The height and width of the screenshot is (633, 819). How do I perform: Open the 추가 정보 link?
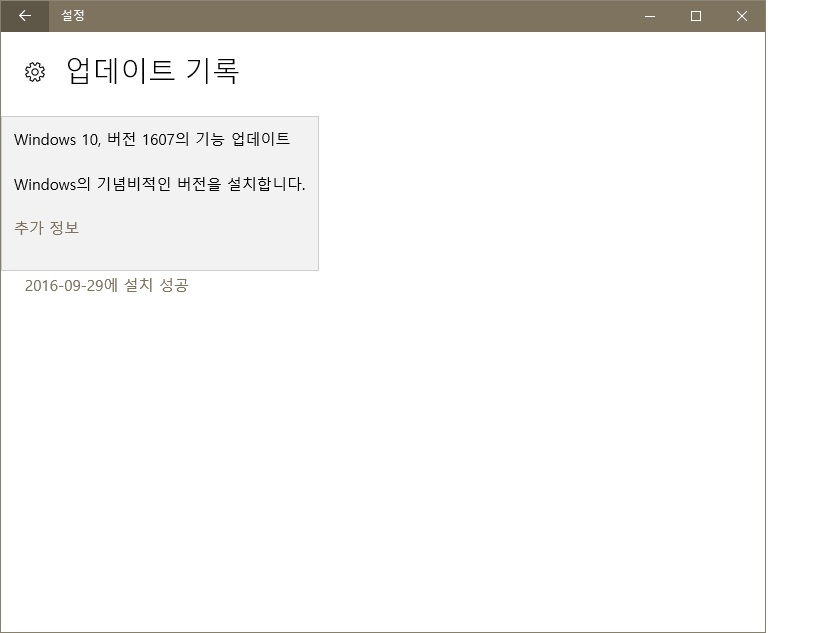(46, 228)
